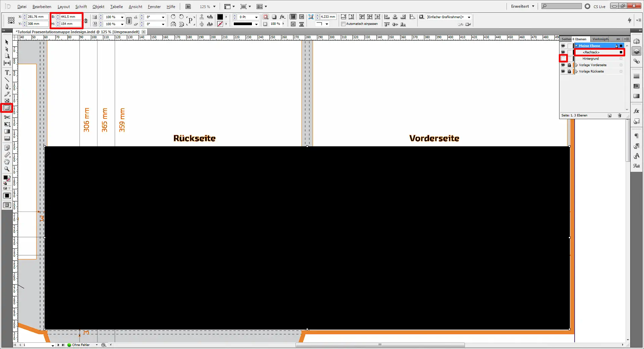Select the Zoom tool
The width and height of the screenshot is (644, 349).
click(x=7, y=169)
